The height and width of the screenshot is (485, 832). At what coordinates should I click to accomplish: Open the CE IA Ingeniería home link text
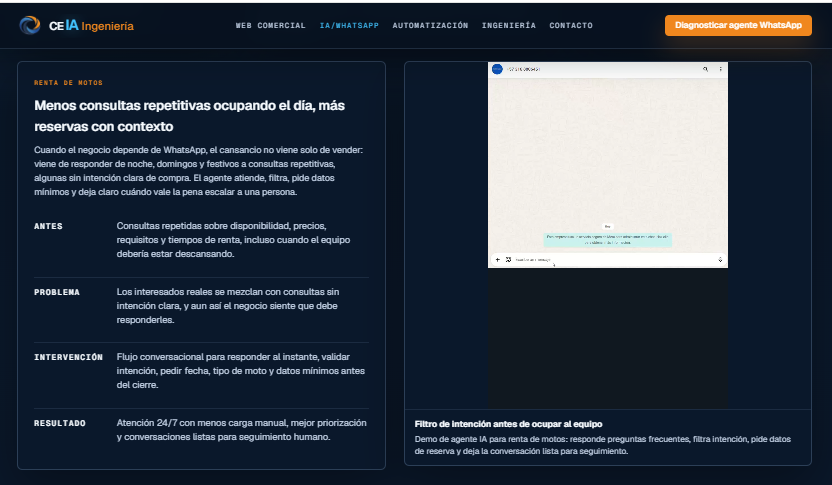(91, 25)
